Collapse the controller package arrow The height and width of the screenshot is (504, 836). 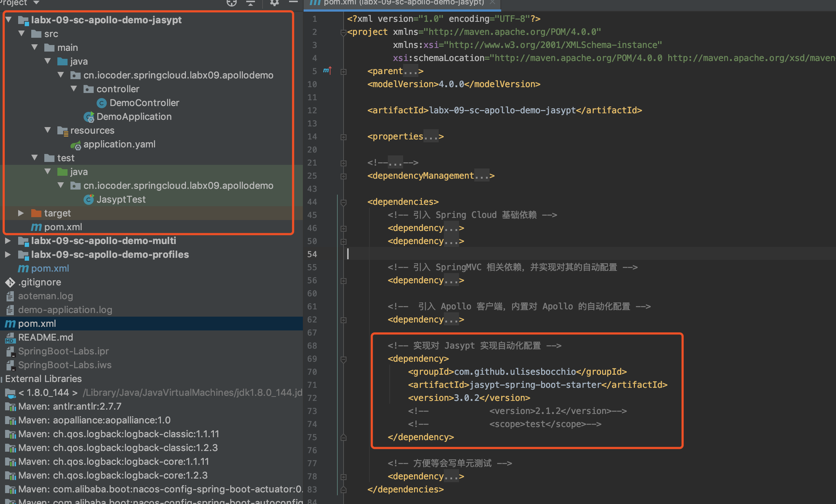[x=74, y=89]
